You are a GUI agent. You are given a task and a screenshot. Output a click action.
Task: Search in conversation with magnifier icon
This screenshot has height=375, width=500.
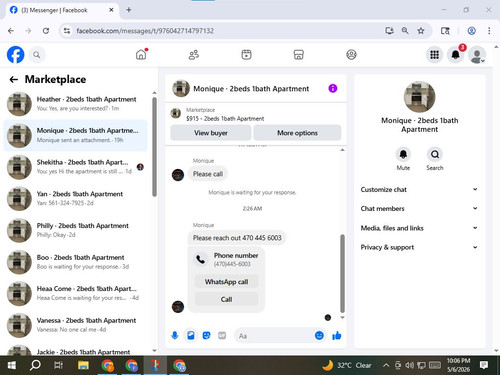(435, 154)
